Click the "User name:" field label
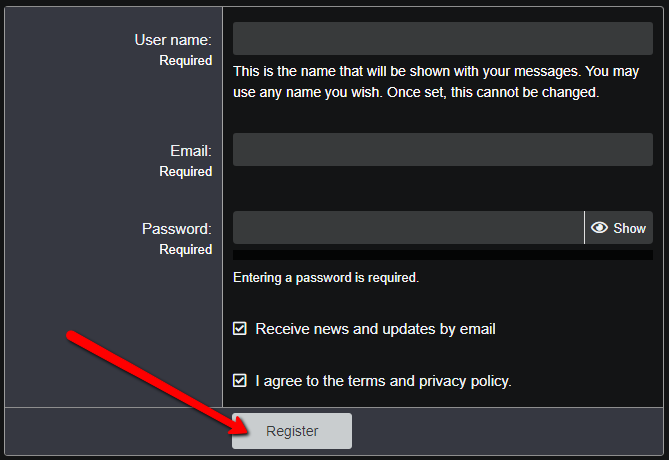Image resolution: width=669 pixels, height=460 pixels. (x=173, y=40)
